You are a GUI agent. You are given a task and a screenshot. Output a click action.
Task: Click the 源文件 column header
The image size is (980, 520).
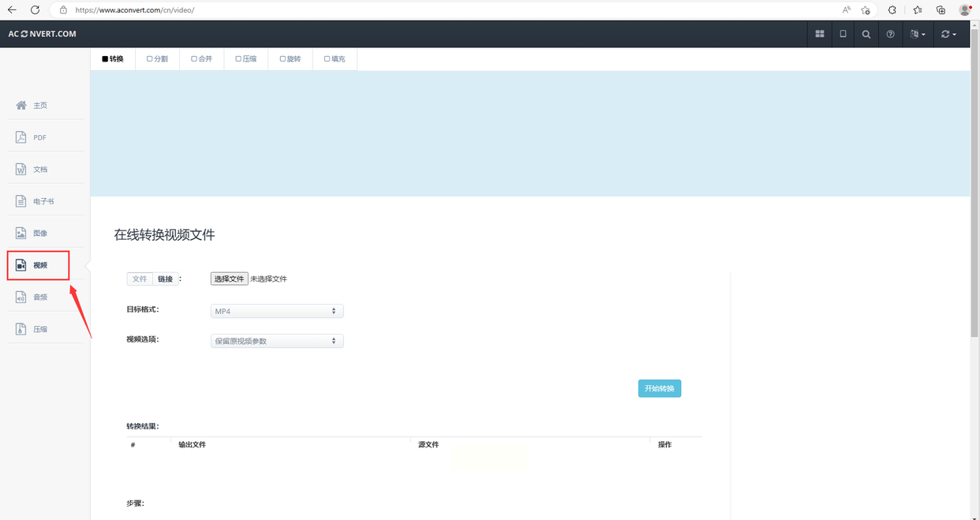(428, 445)
